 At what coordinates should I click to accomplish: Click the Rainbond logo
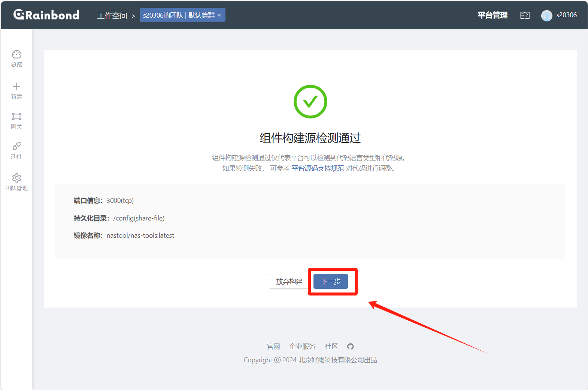(x=46, y=15)
